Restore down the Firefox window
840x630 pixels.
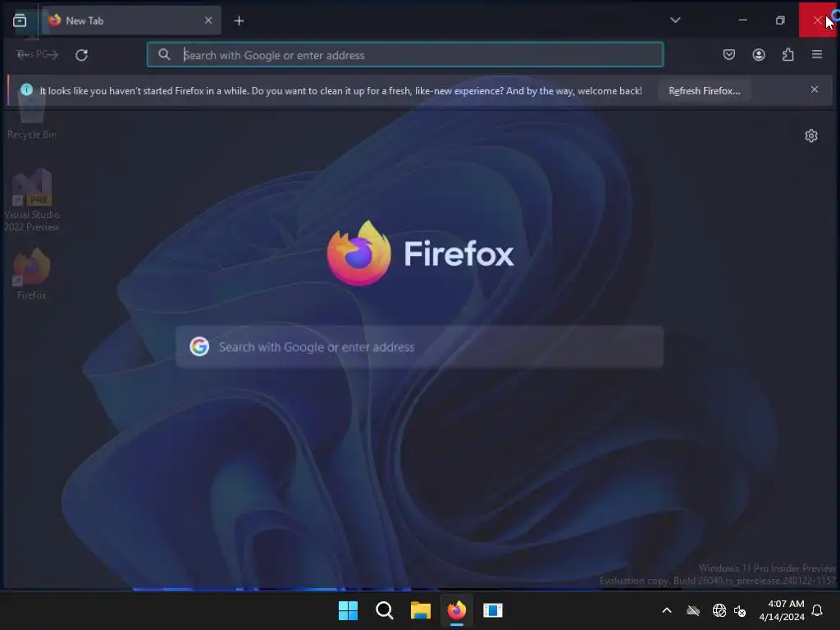[780, 21]
